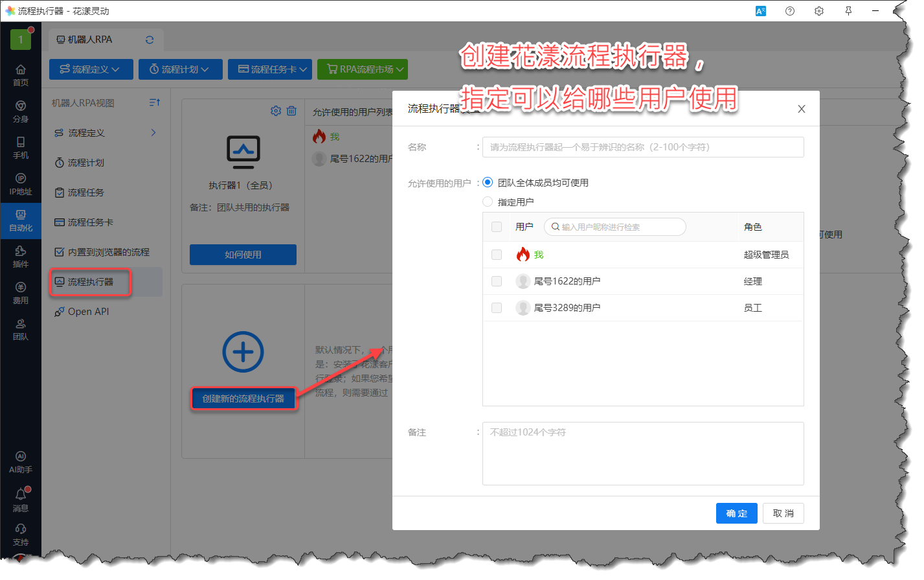Open the 首页 home icon in sidebar
The height and width of the screenshot is (580, 924).
point(21,75)
